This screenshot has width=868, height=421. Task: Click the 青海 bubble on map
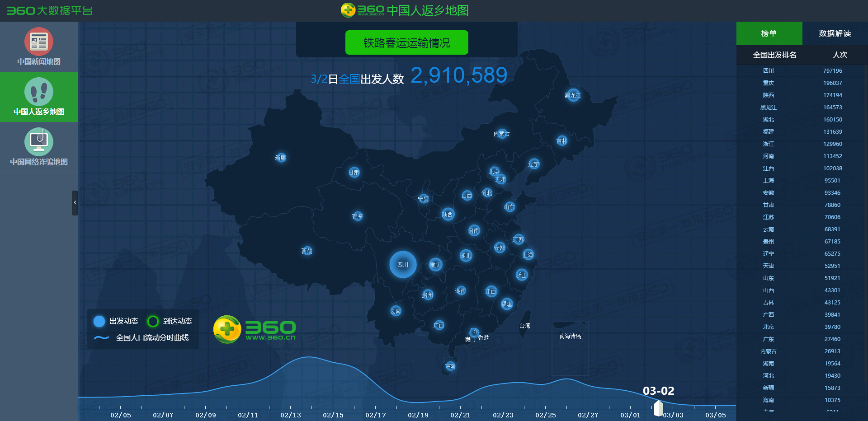click(x=358, y=216)
